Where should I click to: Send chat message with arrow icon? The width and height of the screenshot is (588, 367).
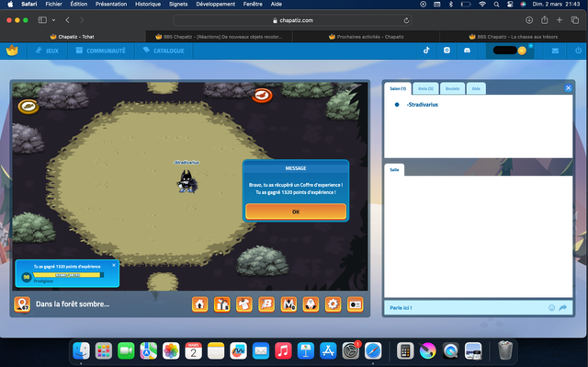click(563, 308)
